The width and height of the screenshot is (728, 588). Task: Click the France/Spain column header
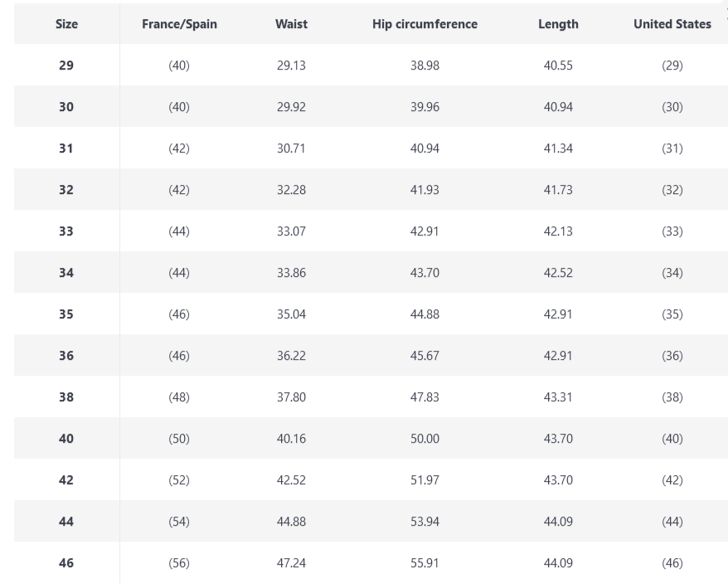click(x=179, y=24)
